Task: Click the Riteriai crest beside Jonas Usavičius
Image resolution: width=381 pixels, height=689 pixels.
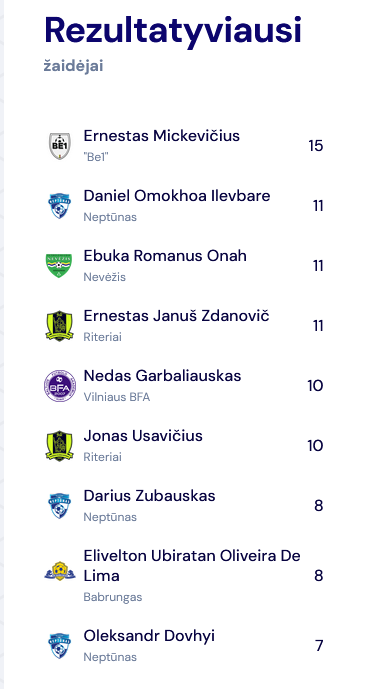Action: coord(59,446)
